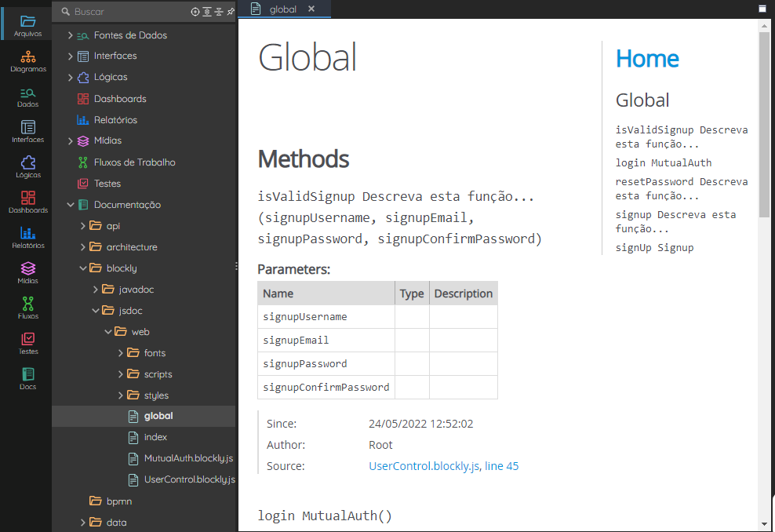Image resolution: width=775 pixels, height=532 pixels.
Task: Collapse the web folder
Action: click(107, 332)
